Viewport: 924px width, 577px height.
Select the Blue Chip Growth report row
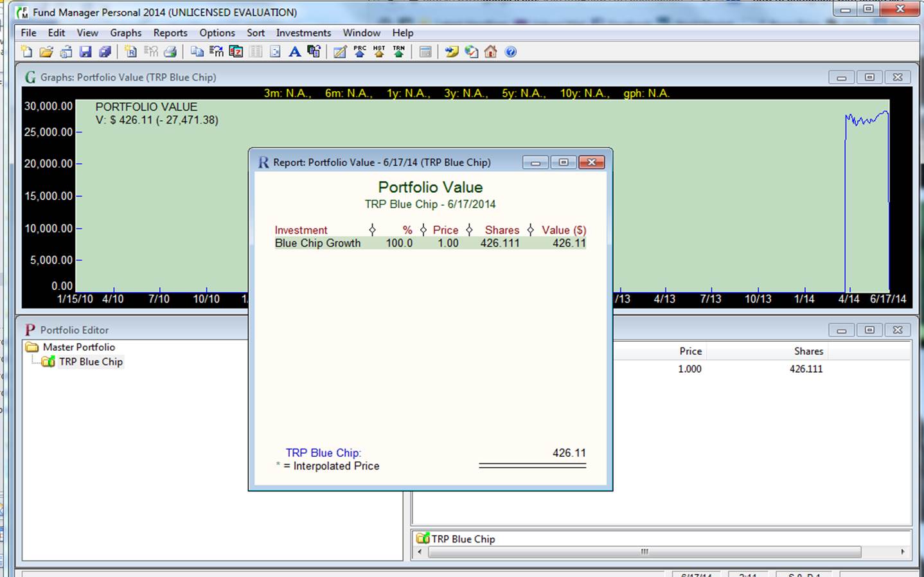(x=430, y=244)
